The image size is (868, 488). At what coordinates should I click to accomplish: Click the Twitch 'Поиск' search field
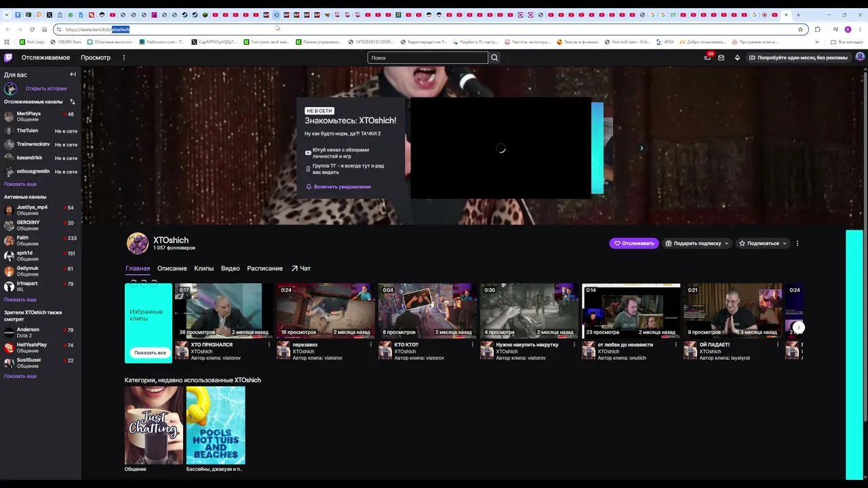pos(428,58)
